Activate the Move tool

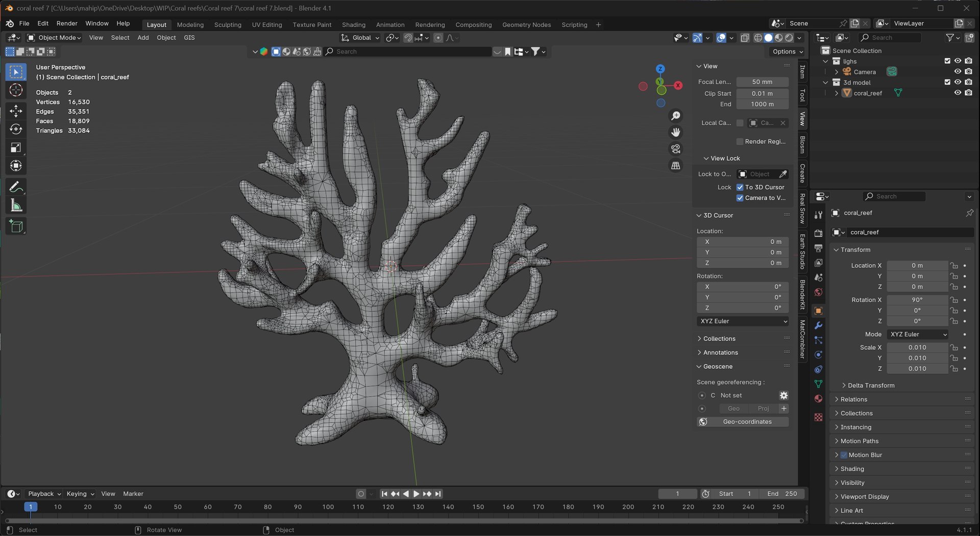point(16,111)
